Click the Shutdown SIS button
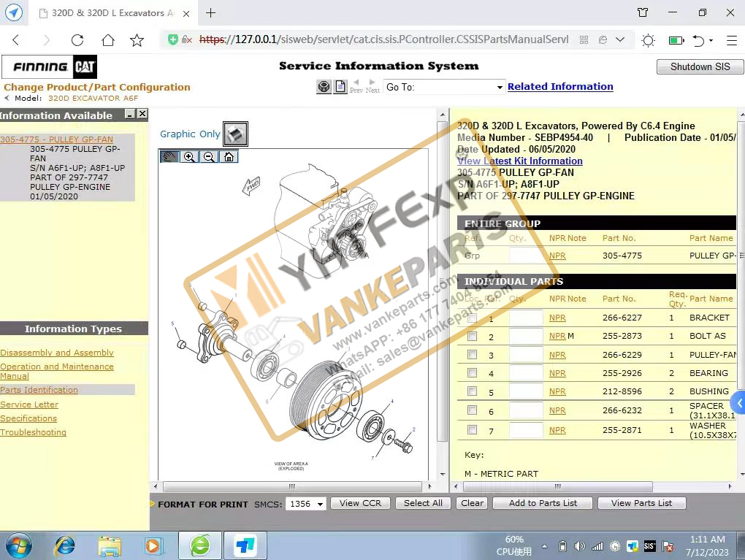745x560 pixels. tap(700, 66)
